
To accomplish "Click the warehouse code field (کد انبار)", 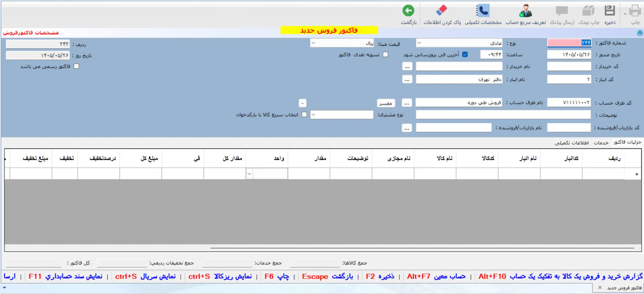I will coord(569,79).
